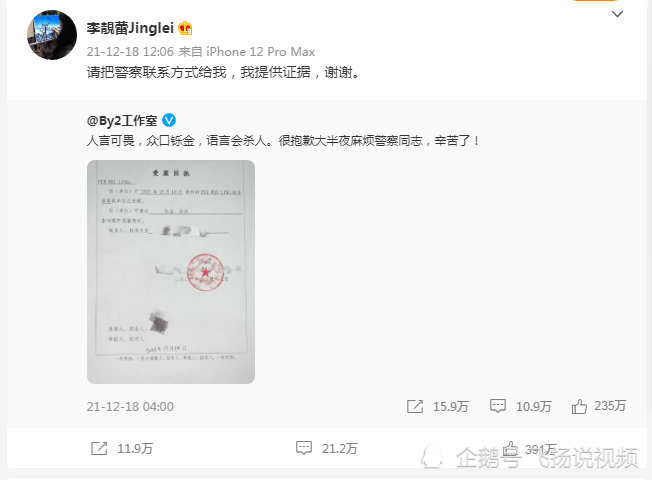Click the By2工作室 verified blue badge
The width and height of the screenshot is (652, 480).
click(x=169, y=120)
